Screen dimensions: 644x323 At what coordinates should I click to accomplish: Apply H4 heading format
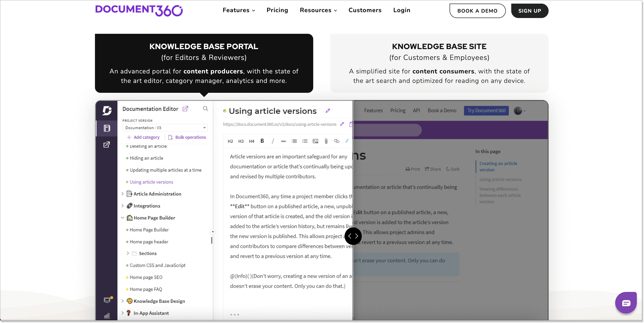coord(252,141)
